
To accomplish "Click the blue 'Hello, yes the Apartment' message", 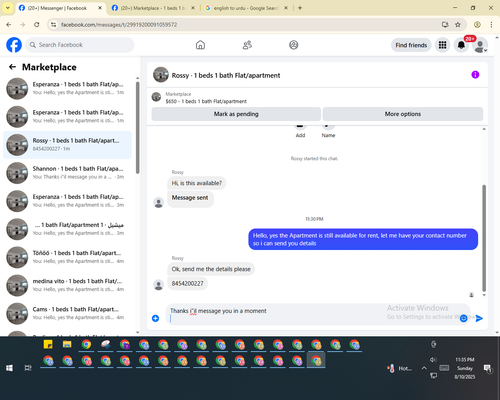I will pos(363,239).
